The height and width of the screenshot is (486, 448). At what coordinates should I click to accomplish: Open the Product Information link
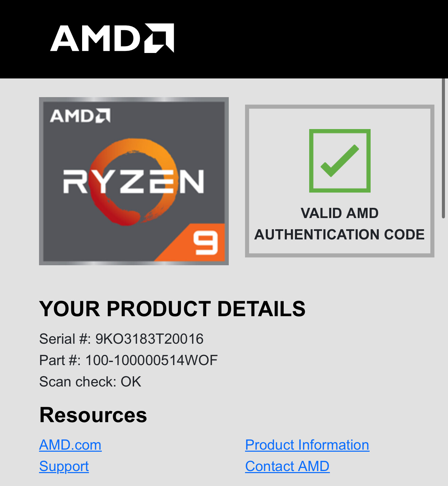(x=307, y=445)
